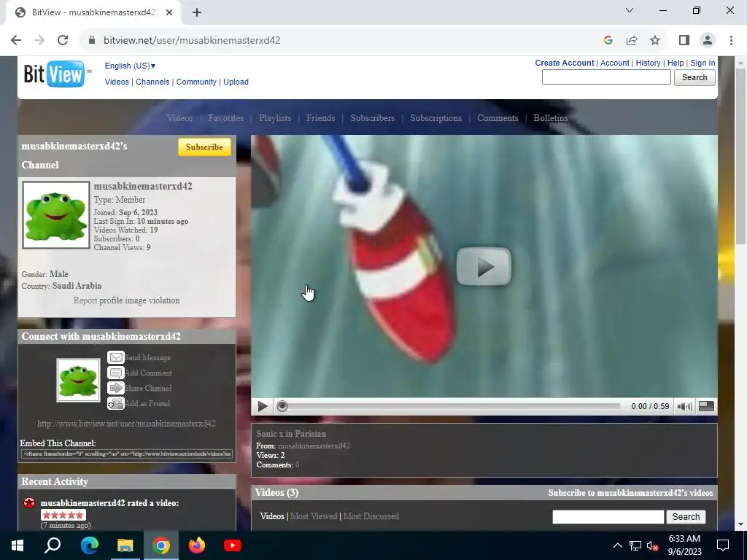Click the small frog avatar in Connect panel

click(78, 380)
